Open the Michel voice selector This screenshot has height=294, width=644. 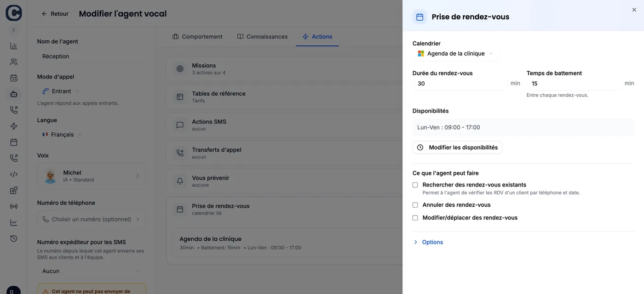point(92,176)
